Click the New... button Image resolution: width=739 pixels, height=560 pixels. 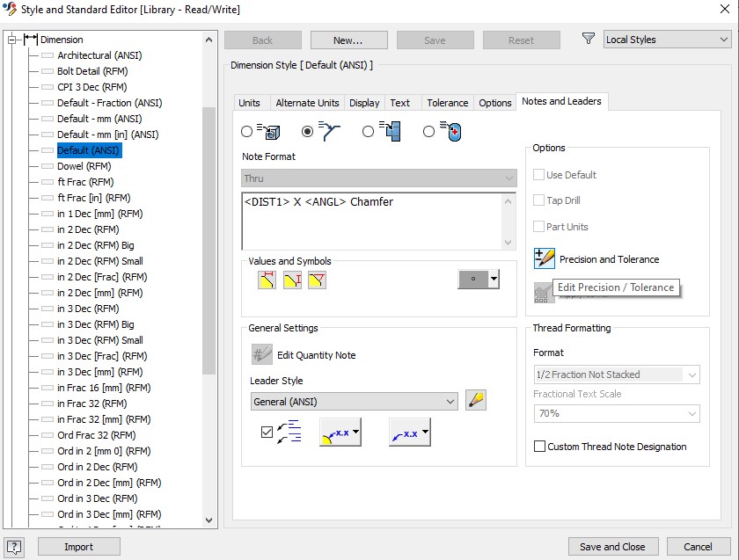click(x=348, y=40)
